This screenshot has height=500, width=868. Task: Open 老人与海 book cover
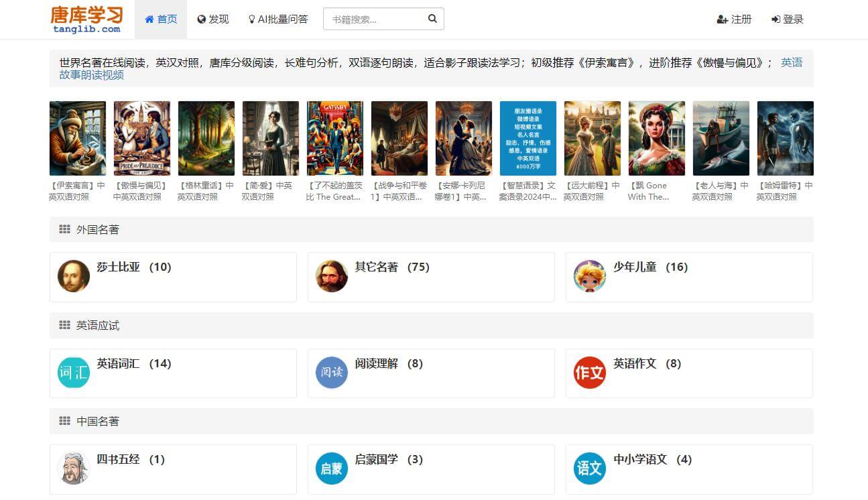pyautogui.click(x=721, y=138)
